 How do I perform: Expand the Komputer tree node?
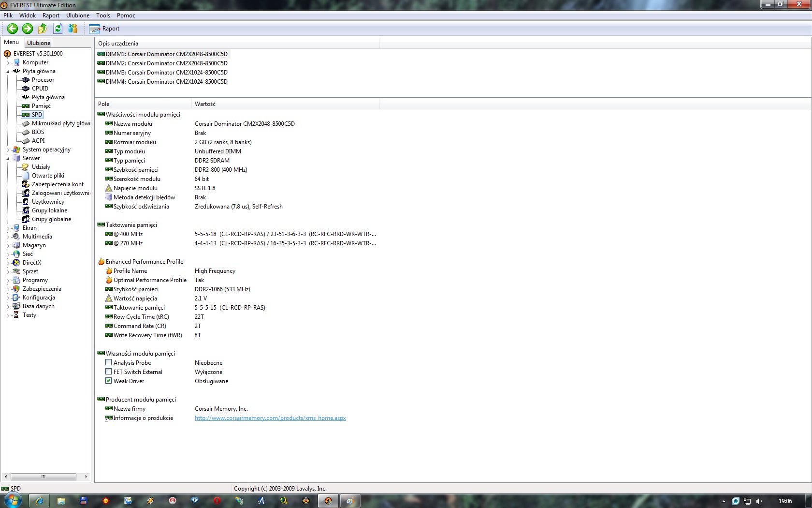[x=8, y=63]
